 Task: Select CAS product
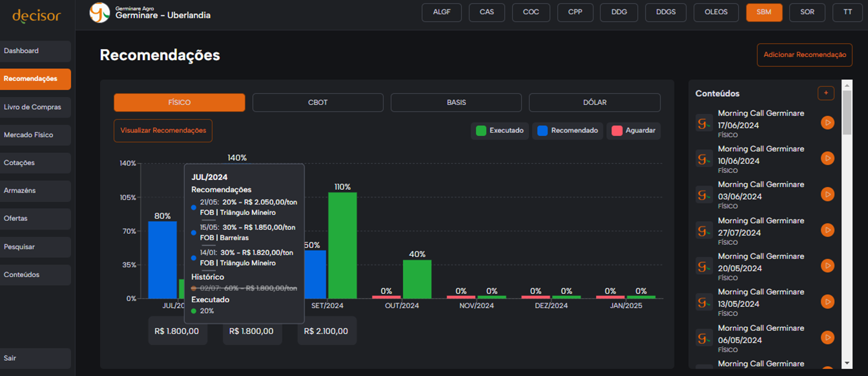coord(487,12)
